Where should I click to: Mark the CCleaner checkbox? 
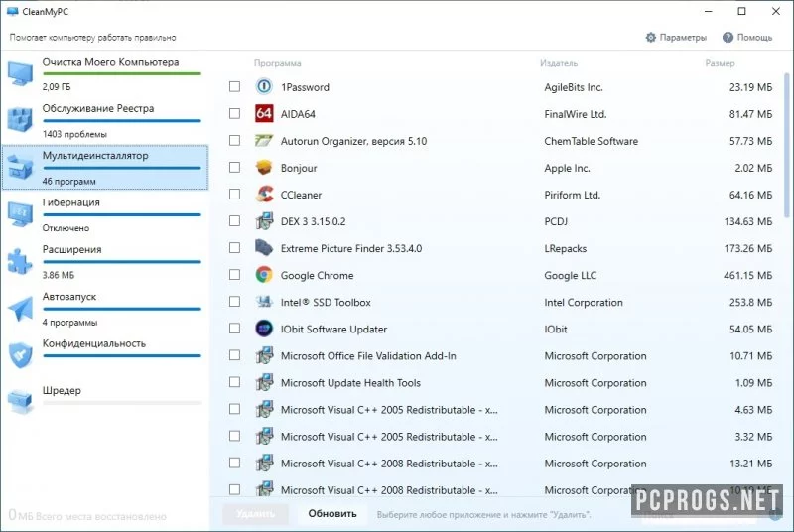pos(234,195)
